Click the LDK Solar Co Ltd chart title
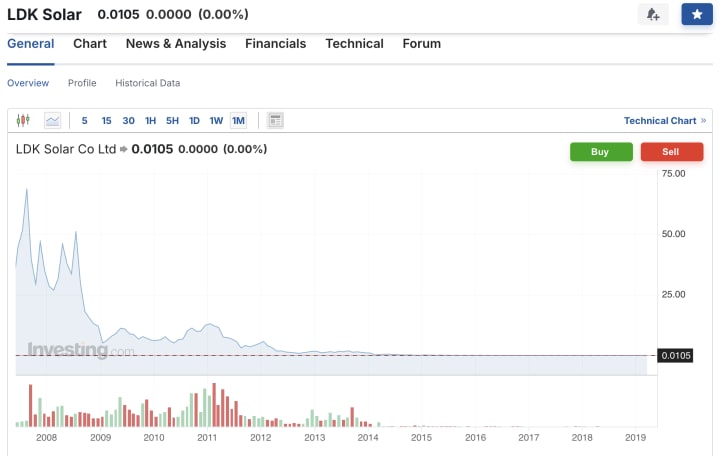 click(66, 149)
